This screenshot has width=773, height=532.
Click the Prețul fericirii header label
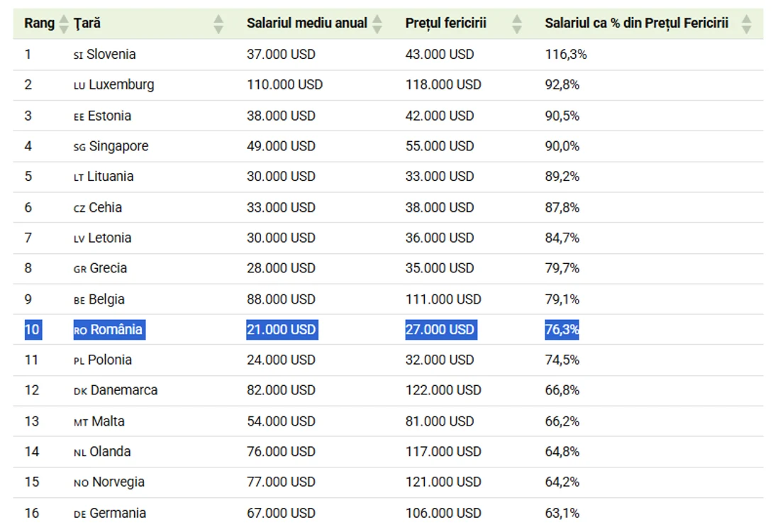(x=445, y=23)
